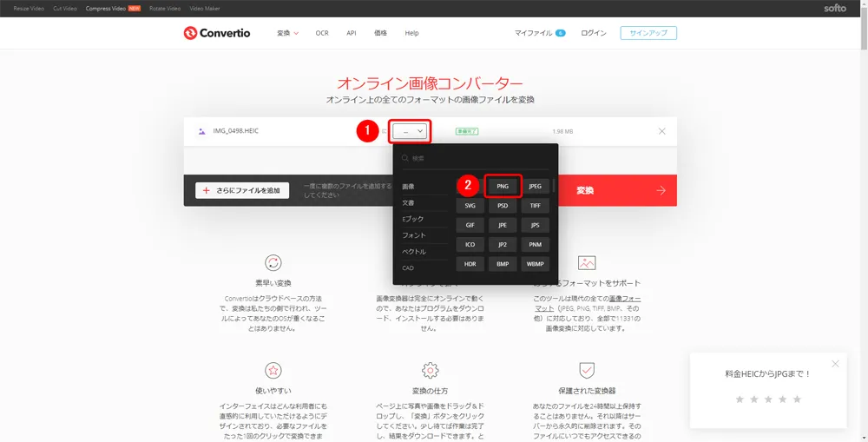Select the 画像 image category
The width and height of the screenshot is (868, 442).
[408, 187]
